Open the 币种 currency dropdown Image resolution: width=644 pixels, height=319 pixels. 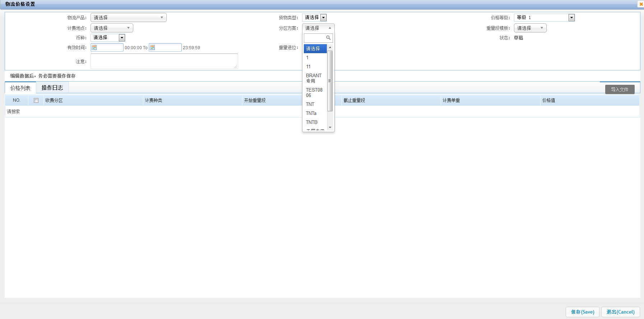122,38
